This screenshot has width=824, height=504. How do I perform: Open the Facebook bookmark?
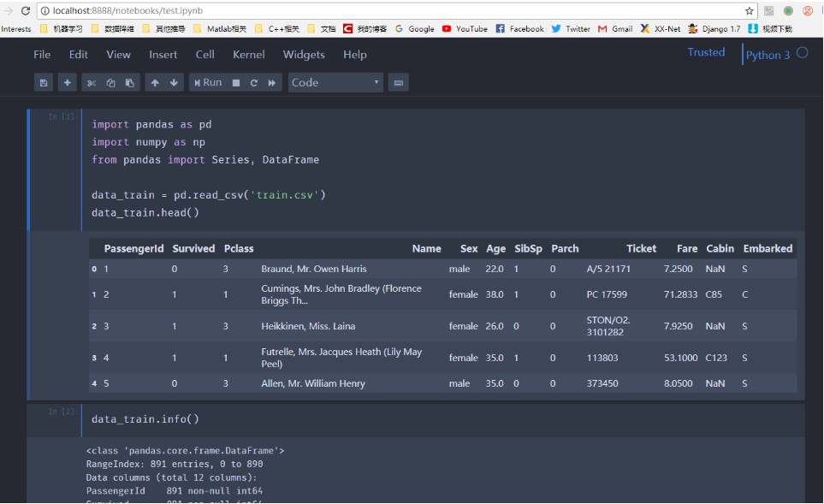click(x=519, y=29)
